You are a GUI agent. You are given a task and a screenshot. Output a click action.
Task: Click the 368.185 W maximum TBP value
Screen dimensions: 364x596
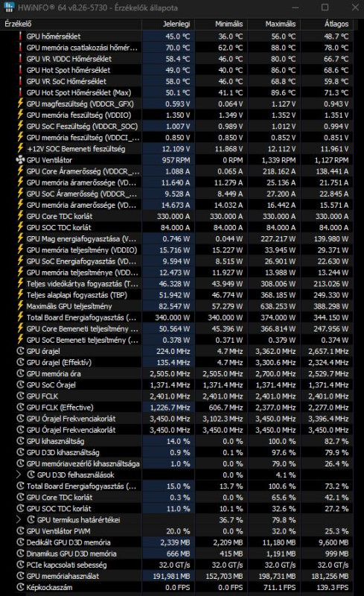277,295
